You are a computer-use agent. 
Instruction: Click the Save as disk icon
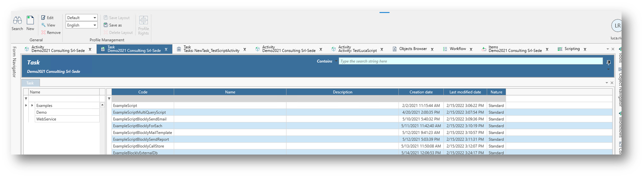pyautogui.click(x=106, y=25)
